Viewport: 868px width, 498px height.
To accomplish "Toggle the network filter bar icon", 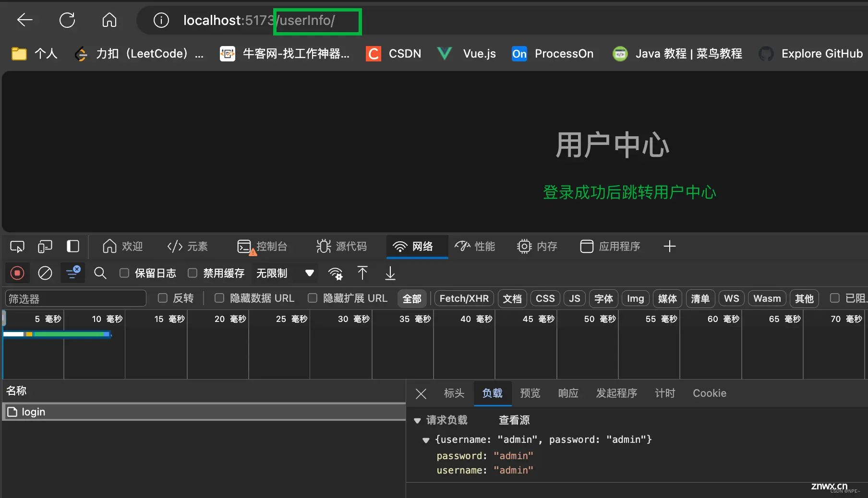I will (x=73, y=273).
